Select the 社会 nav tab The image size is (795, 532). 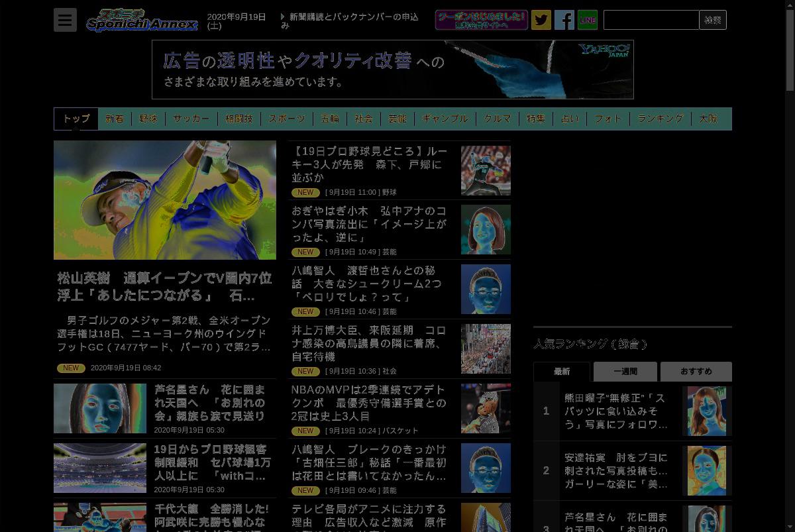364,119
